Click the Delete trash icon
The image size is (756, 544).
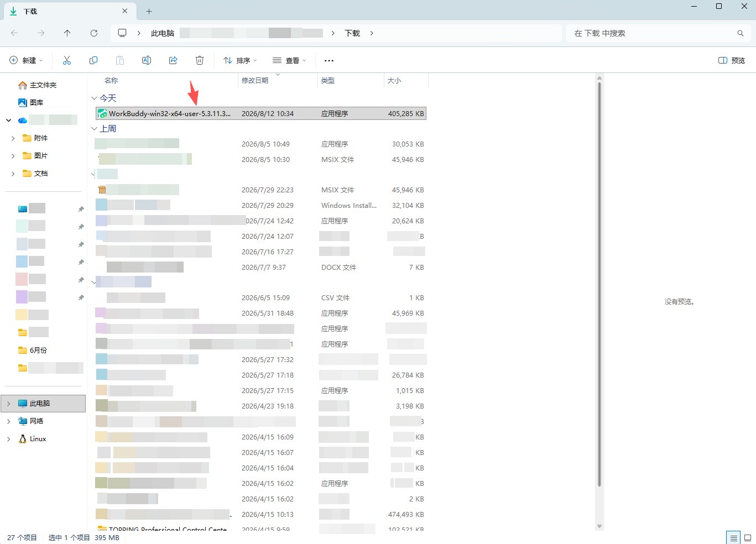[x=200, y=60]
